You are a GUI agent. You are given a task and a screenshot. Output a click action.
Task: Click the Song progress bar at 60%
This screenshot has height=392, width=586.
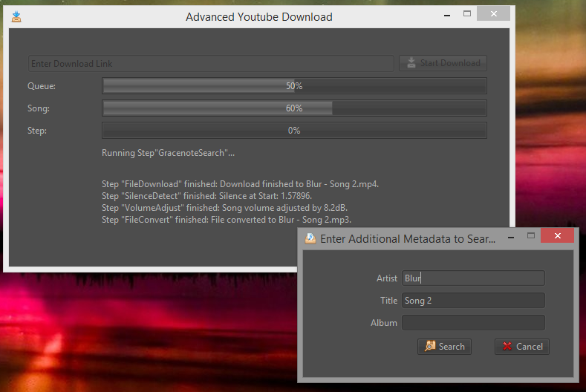point(294,108)
